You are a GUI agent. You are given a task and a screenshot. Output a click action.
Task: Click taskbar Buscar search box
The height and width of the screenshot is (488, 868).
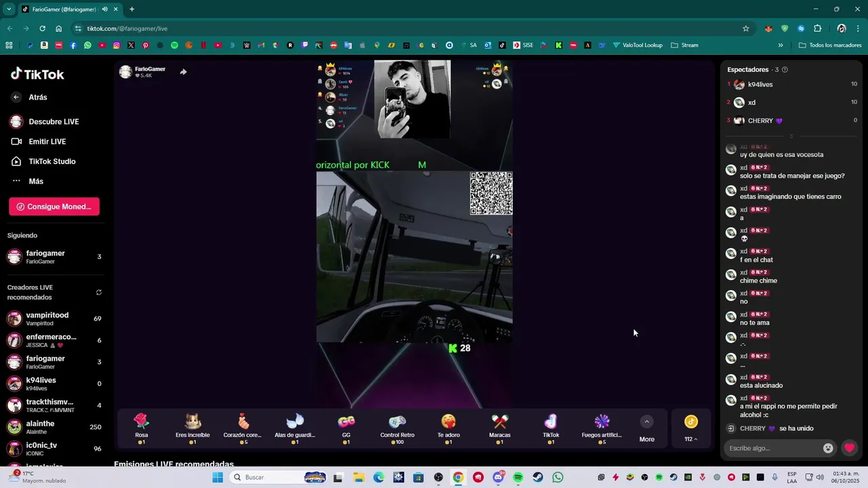pos(278,477)
